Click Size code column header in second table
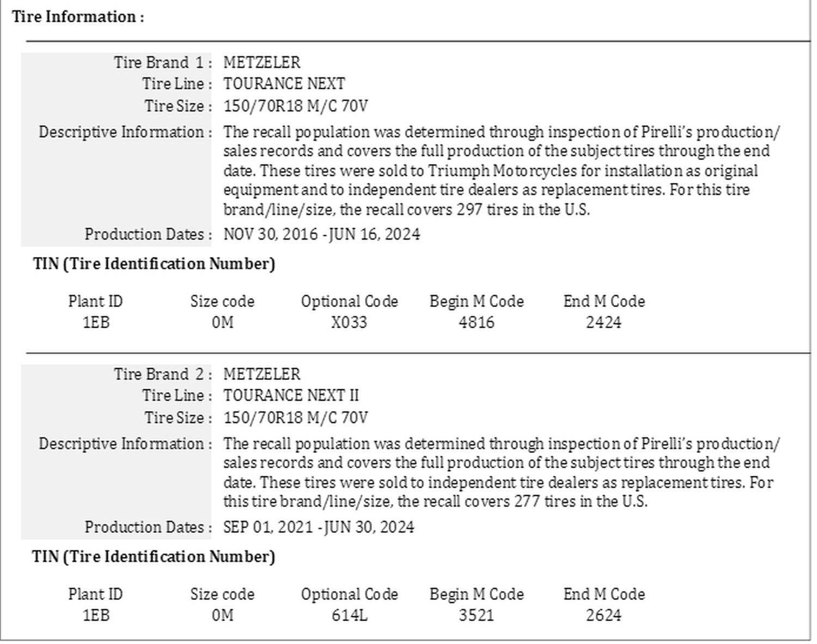Image resolution: width=817 pixels, height=644 pixels. coord(222,594)
